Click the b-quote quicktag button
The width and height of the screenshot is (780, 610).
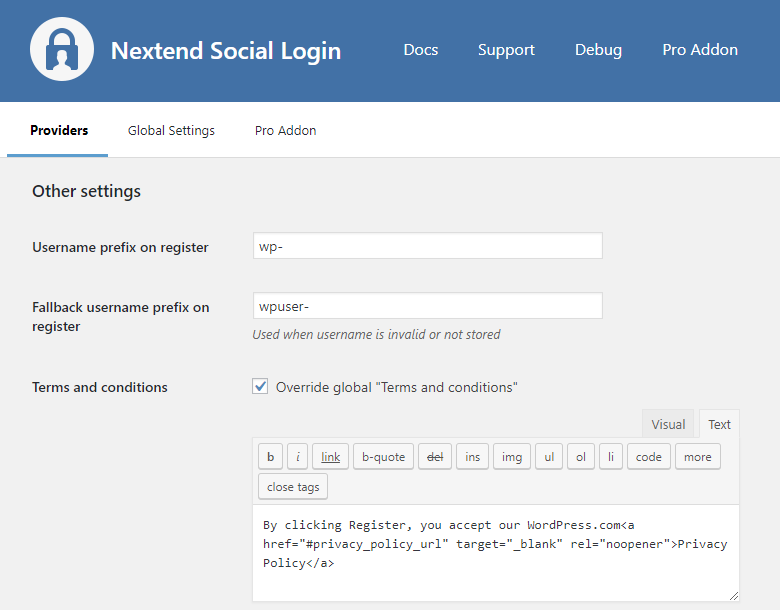pos(383,457)
